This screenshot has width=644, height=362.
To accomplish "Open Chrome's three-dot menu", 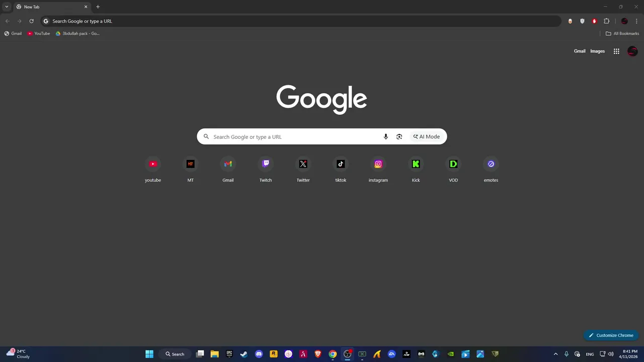I will 636,21.
